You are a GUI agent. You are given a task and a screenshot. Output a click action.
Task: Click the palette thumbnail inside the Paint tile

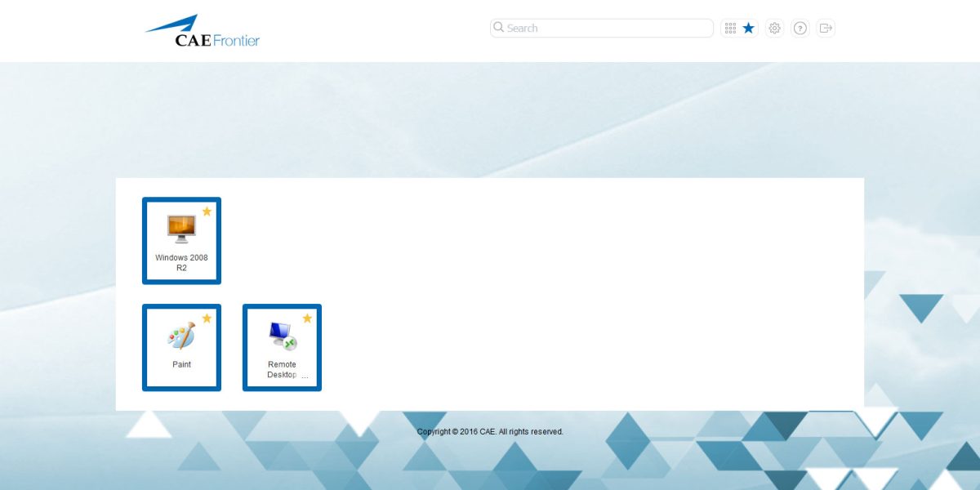tap(181, 335)
